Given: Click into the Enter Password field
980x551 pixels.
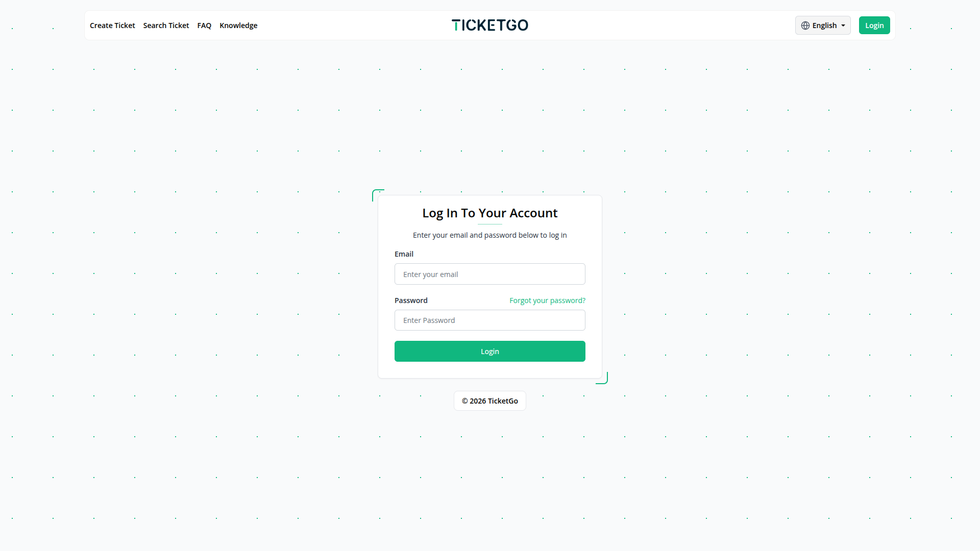Looking at the screenshot, I should [x=489, y=320].
